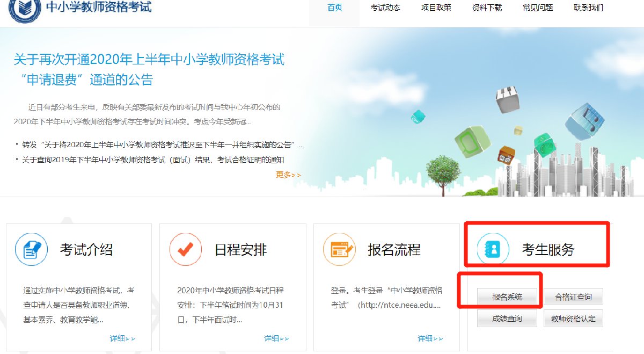Expand 详细>> under 日程安排
The width and height of the screenshot is (644, 354).
click(276, 338)
